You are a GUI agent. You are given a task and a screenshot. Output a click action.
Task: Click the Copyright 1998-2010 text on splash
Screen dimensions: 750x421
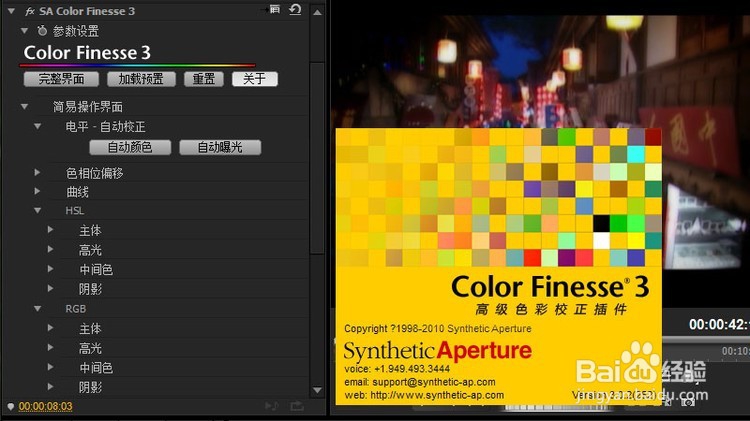[438, 329]
